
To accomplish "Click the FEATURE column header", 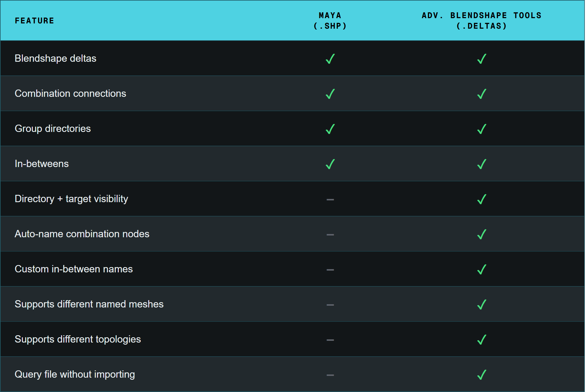I will pyautogui.click(x=35, y=21).
